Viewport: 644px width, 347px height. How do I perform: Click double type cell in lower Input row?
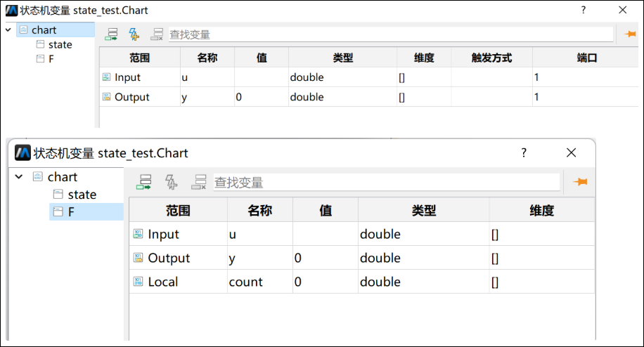click(423, 234)
